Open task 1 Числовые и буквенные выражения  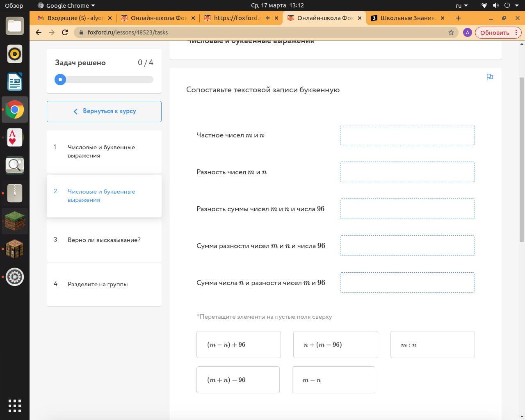pyautogui.click(x=104, y=151)
